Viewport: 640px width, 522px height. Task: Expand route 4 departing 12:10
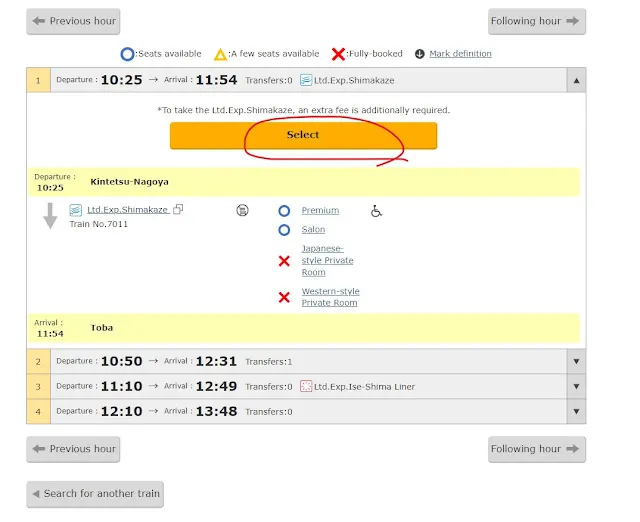click(576, 411)
